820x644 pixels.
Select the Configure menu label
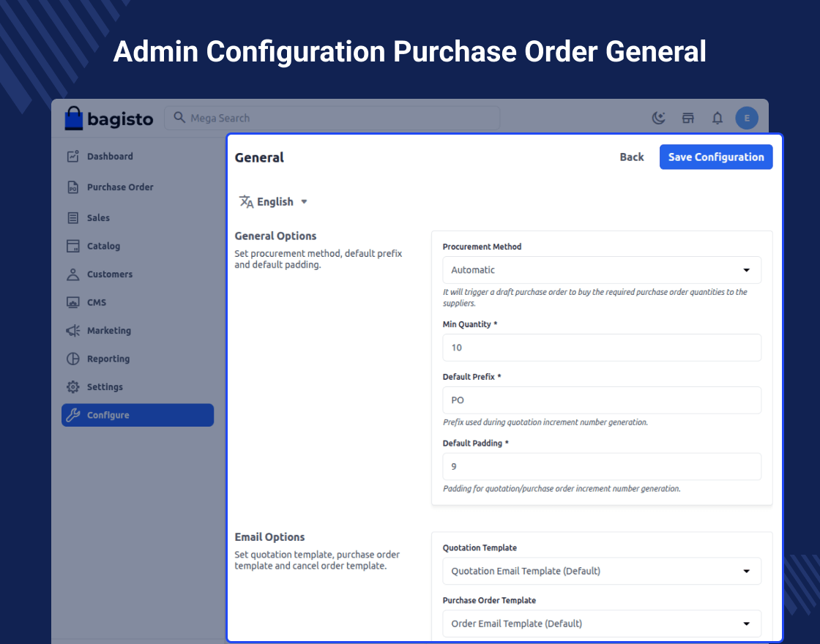[108, 415]
